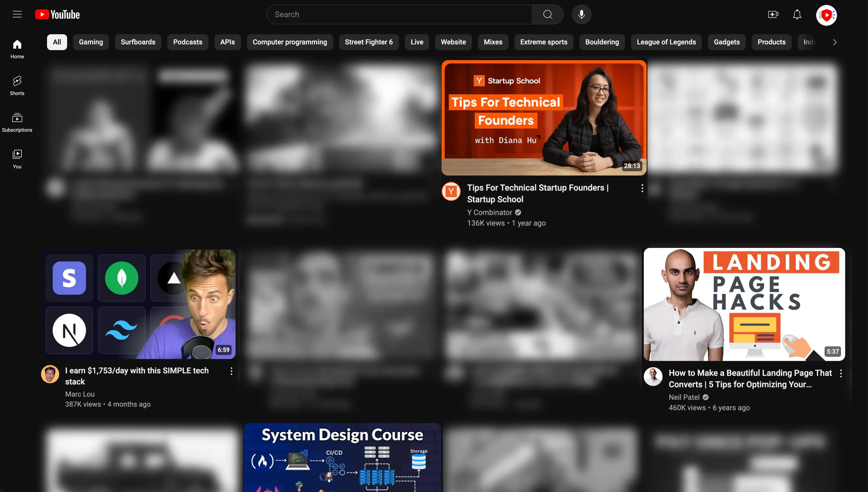Open options for Tips For Technical video
This screenshot has width=868, height=492.
click(x=642, y=189)
